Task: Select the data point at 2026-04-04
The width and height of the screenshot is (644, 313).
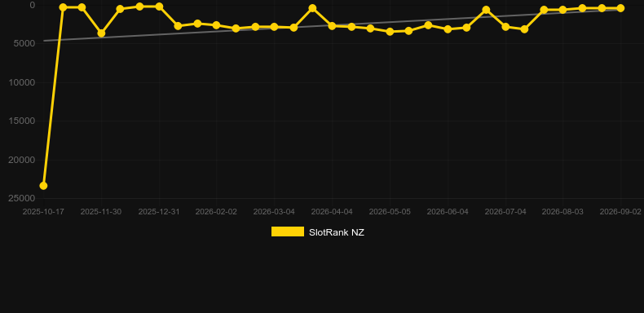Action: pos(332,26)
